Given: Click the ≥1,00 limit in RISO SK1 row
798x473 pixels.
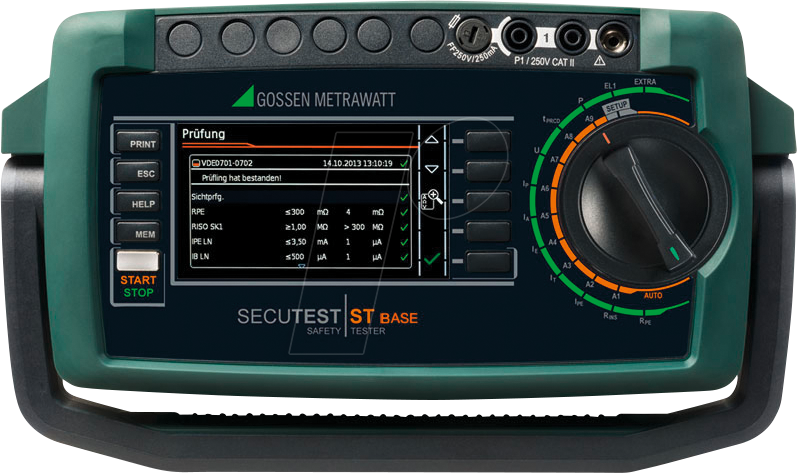Looking at the screenshot, I should pos(296,227).
